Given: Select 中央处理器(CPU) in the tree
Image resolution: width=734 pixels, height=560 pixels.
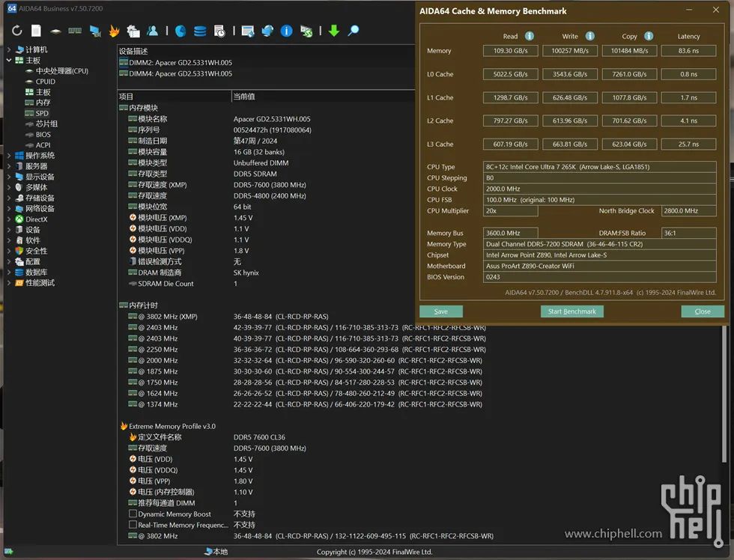Looking at the screenshot, I should coord(61,70).
